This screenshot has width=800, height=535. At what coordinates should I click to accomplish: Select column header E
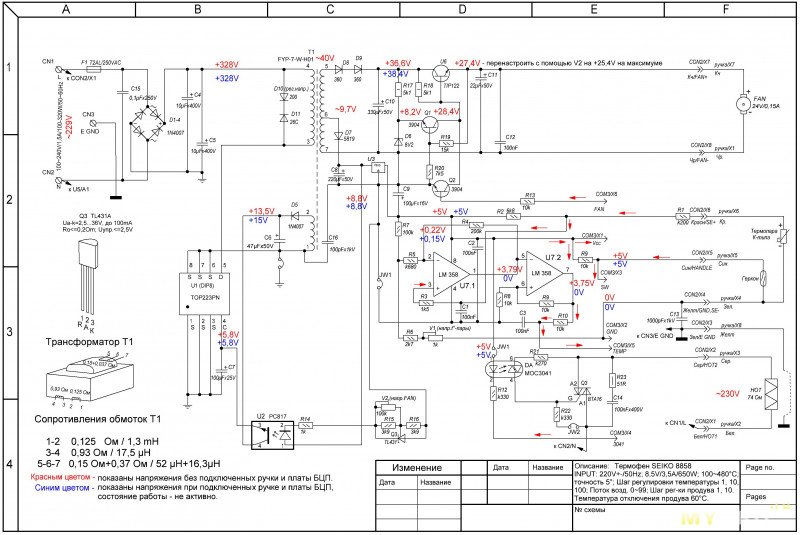click(x=595, y=8)
